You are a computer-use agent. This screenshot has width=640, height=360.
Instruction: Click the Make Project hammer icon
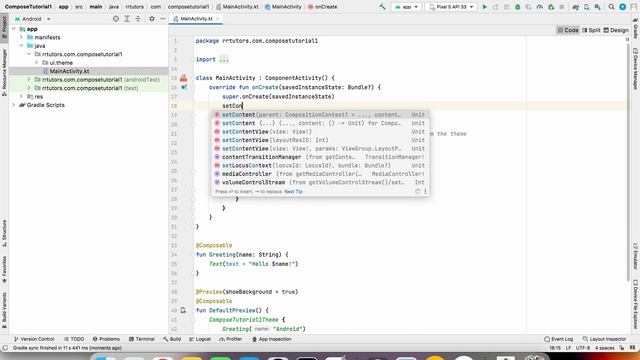382,7
